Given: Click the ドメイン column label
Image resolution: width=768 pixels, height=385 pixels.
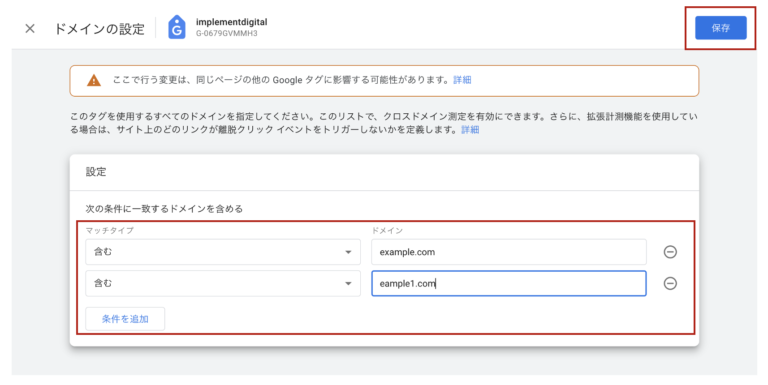Looking at the screenshot, I should pyautogui.click(x=387, y=230).
